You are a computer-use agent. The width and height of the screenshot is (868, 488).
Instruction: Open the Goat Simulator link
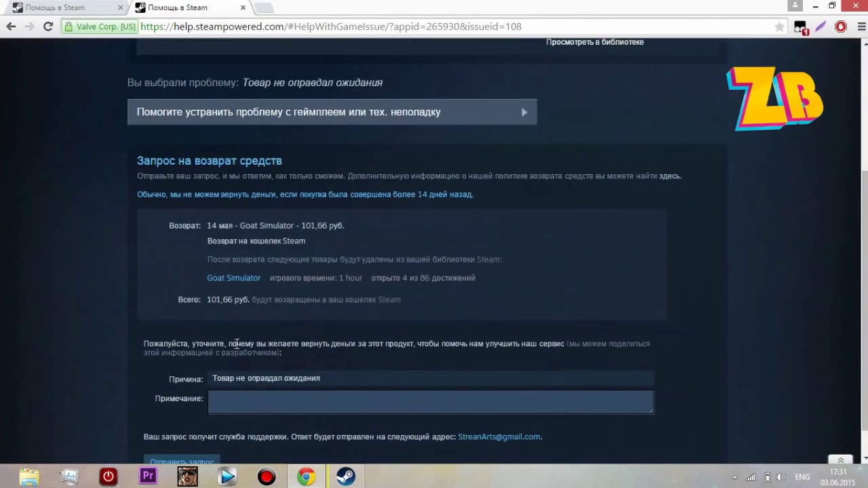coord(233,278)
